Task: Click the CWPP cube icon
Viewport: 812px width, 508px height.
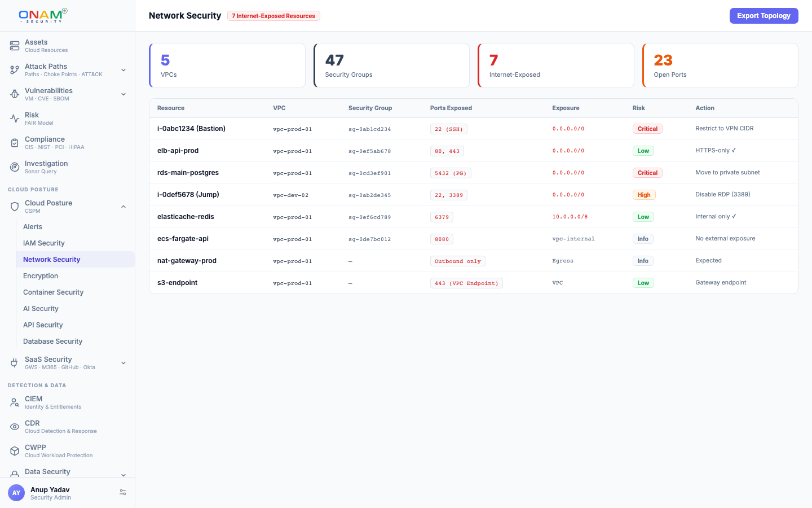Action: click(15, 451)
